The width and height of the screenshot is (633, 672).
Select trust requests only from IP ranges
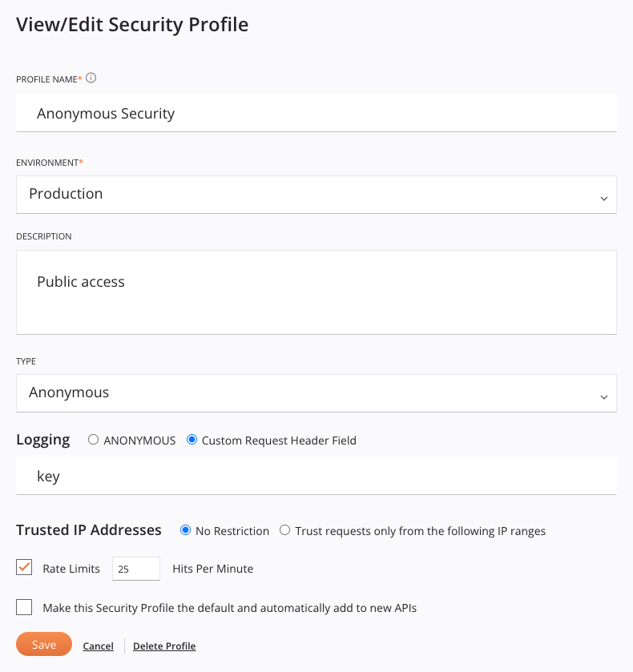pos(284,530)
